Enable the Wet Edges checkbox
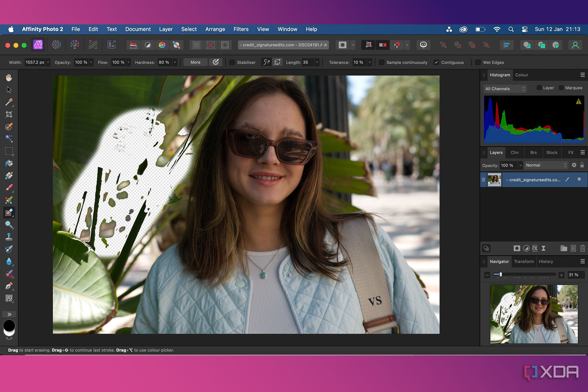The width and height of the screenshot is (588, 392). click(478, 62)
